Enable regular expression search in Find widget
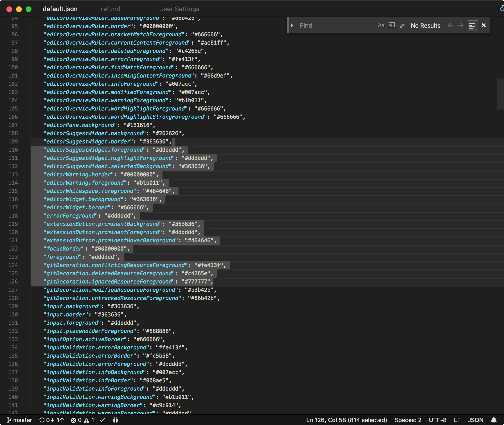The height and width of the screenshot is (425, 504). point(402,25)
